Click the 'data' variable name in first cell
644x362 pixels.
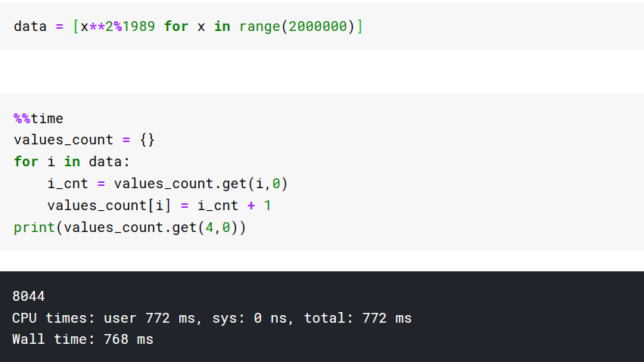30,26
